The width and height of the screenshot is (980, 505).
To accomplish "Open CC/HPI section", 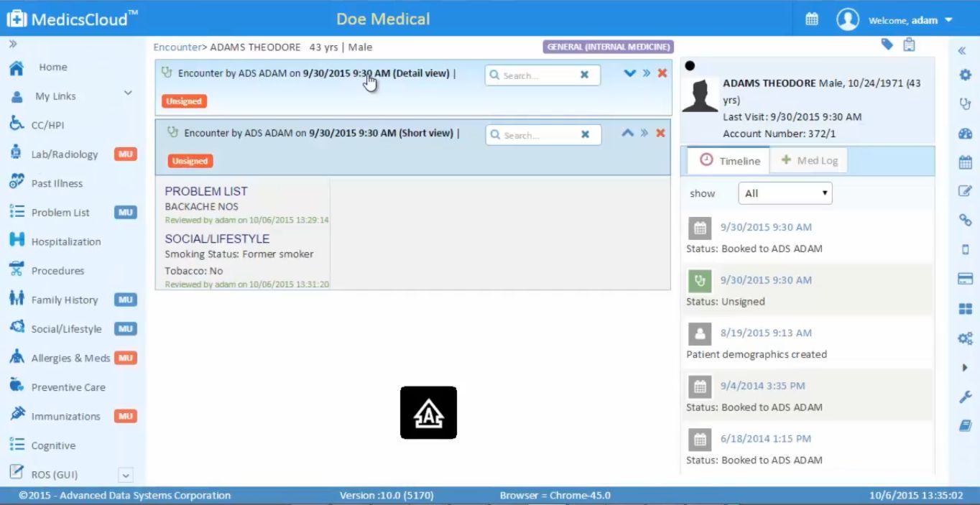I will coord(47,125).
